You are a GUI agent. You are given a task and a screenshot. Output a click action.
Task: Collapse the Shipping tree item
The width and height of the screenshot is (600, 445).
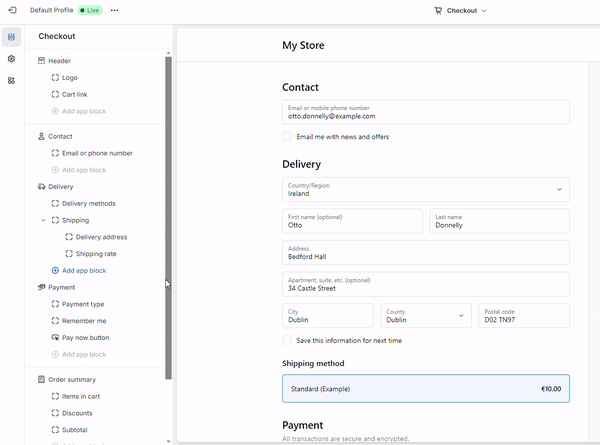43,220
